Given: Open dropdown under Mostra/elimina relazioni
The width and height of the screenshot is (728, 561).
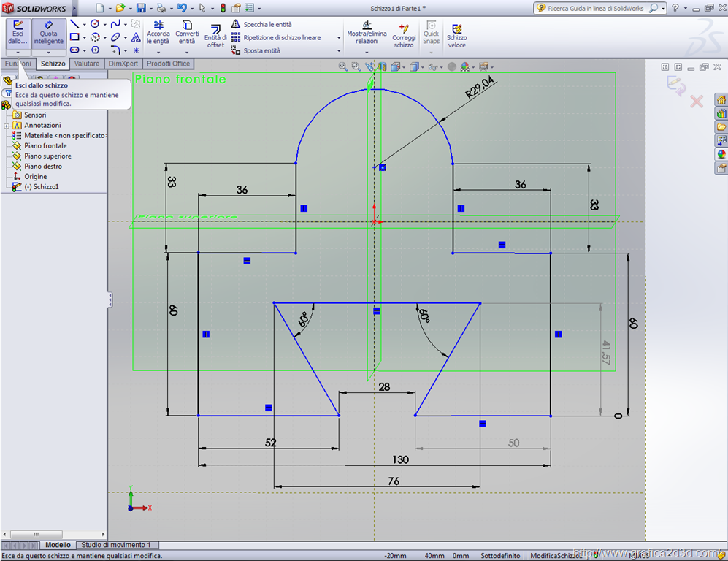Looking at the screenshot, I should 367,52.
